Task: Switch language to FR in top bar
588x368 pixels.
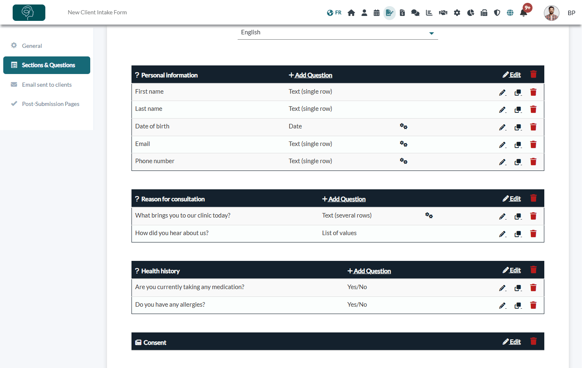Action: (x=334, y=13)
